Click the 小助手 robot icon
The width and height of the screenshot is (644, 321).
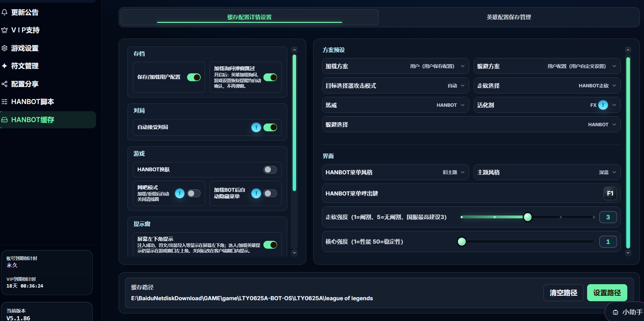(615, 312)
